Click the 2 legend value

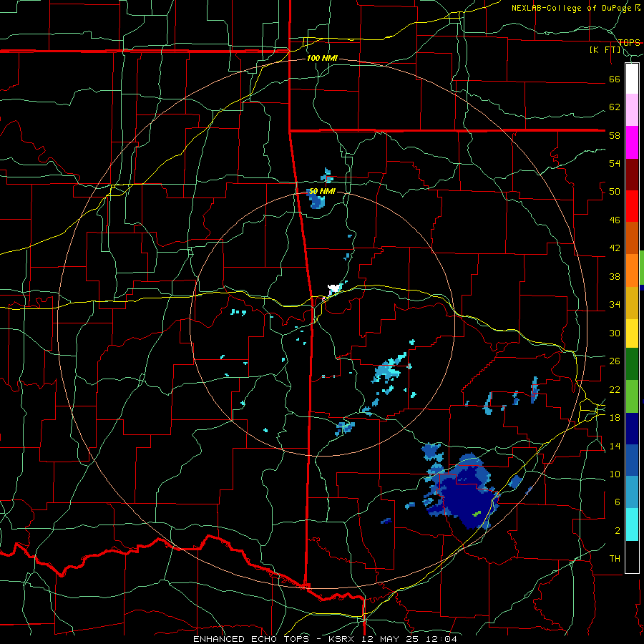(618, 530)
